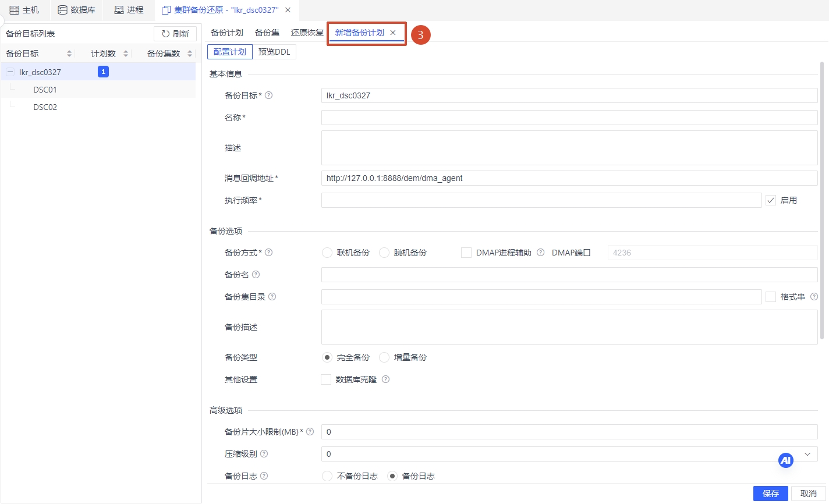Image resolution: width=829 pixels, height=504 pixels.
Task: Collapse the lkr_dsc0327 tree node
Action: click(x=10, y=72)
